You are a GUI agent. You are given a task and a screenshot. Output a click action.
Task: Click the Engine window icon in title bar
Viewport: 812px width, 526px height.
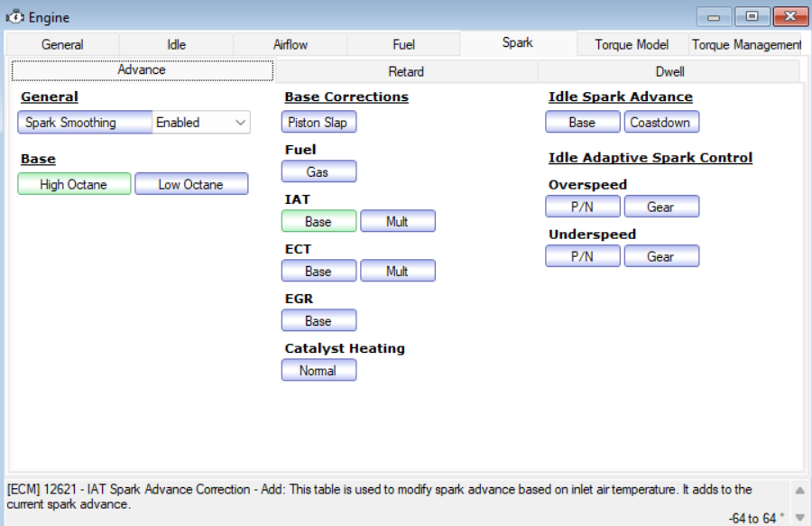[15, 17]
